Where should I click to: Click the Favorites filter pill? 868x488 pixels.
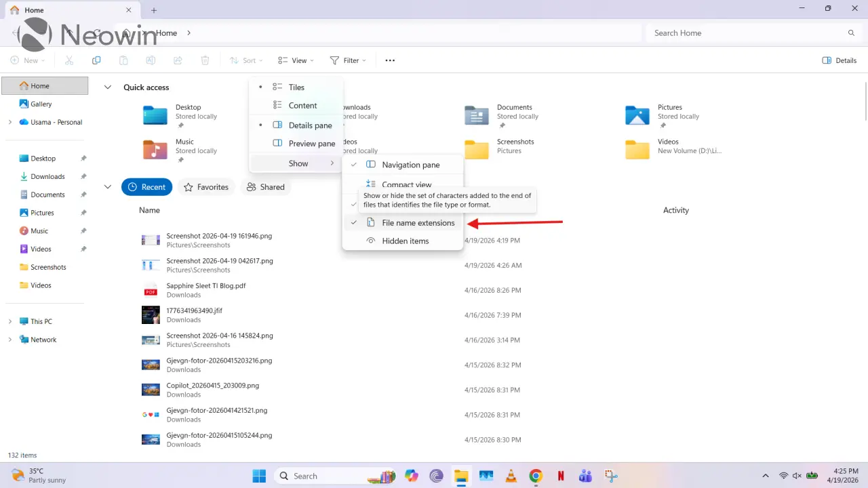(x=205, y=186)
